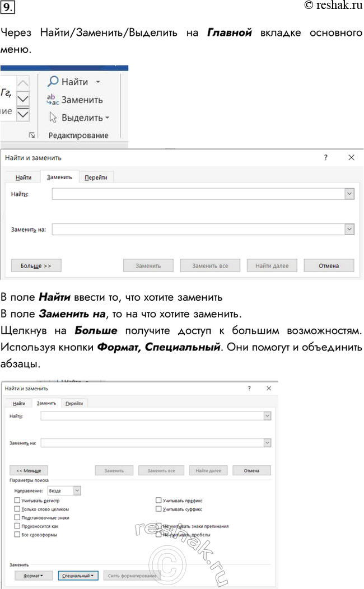The height and width of the screenshot is (589, 364).
Task: Click the Найти text field in the collapsed dialog
Action: pyautogui.click(x=198, y=194)
